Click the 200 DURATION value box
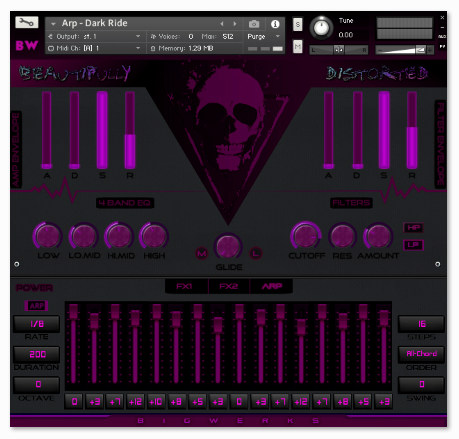The width and height of the screenshot is (459, 439). tap(37, 354)
